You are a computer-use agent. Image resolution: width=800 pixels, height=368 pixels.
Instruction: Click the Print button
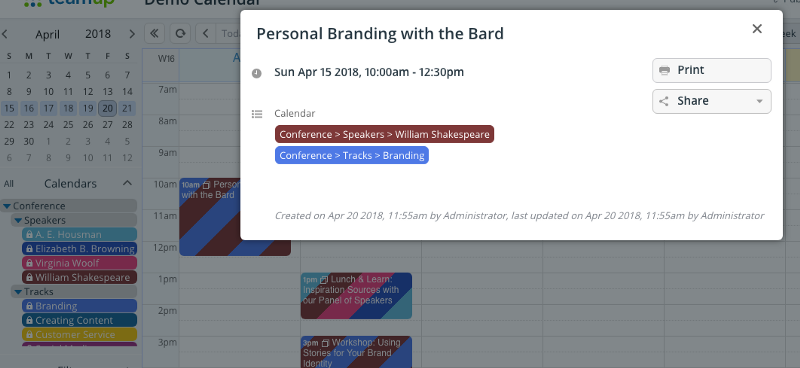(711, 70)
